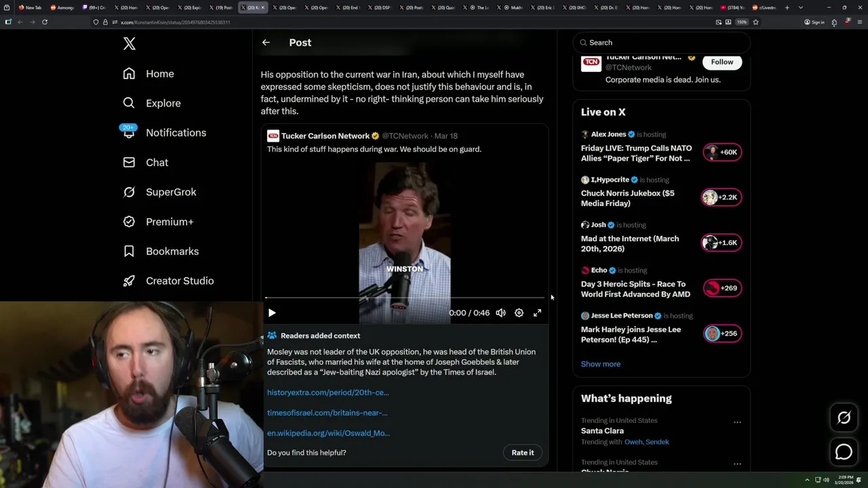Click the browser Sign in button
Image resolution: width=868 pixels, height=488 pixels.
(x=814, y=22)
